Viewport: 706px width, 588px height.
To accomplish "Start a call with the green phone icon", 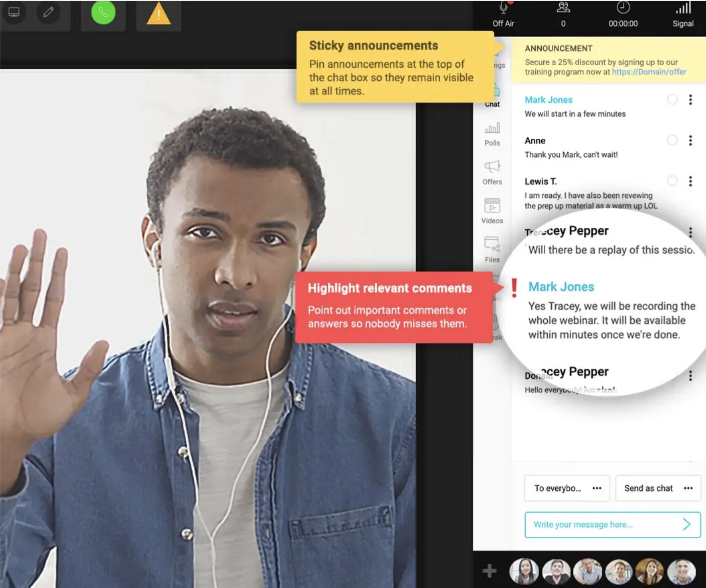I will click(x=103, y=13).
